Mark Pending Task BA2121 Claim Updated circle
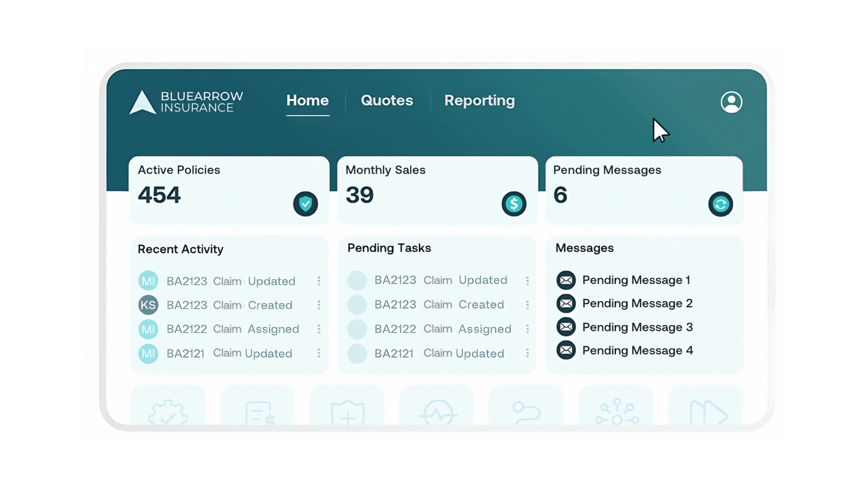This screenshot has height=488, width=868. [x=357, y=354]
